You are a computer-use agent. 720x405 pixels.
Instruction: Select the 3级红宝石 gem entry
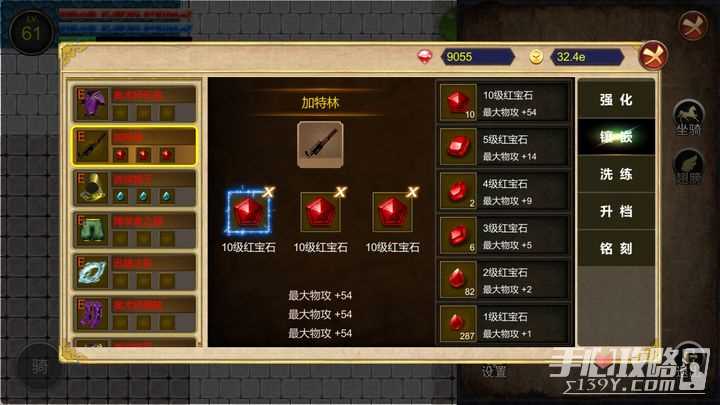tap(504, 236)
